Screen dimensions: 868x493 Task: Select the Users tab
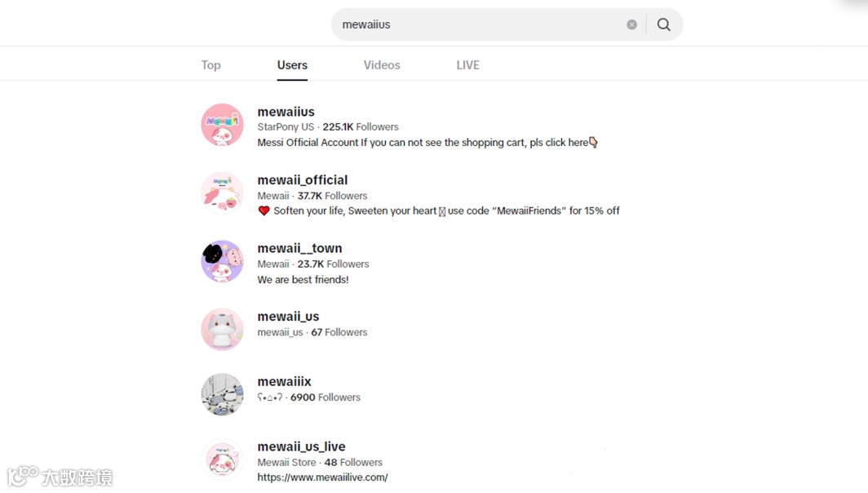292,64
